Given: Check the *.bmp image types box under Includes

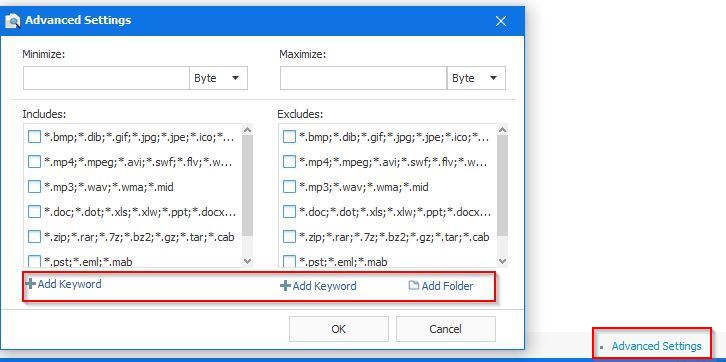Looking at the screenshot, I should (x=34, y=137).
